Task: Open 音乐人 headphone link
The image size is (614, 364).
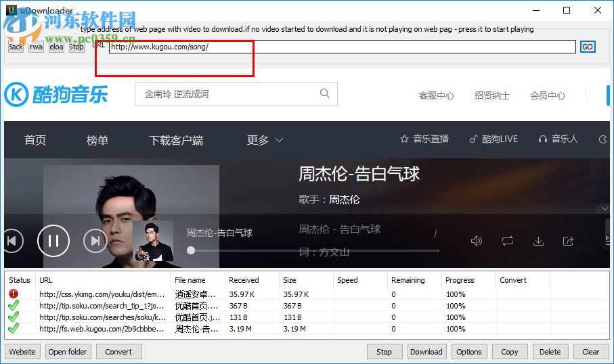Action: point(558,139)
